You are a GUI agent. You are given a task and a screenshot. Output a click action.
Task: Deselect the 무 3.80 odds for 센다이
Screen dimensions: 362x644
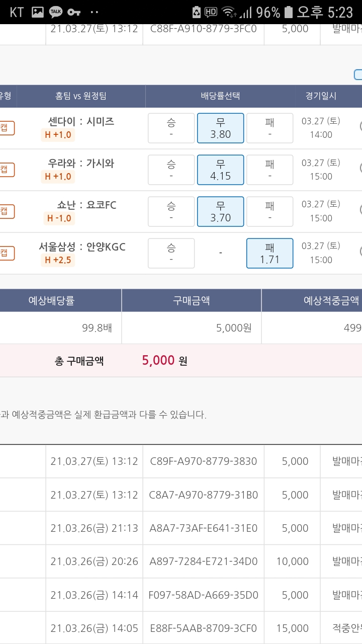point(220,128)
